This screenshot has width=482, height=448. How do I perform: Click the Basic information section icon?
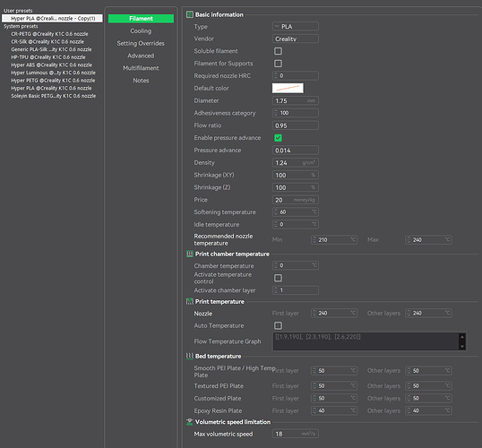click(190, 14)
